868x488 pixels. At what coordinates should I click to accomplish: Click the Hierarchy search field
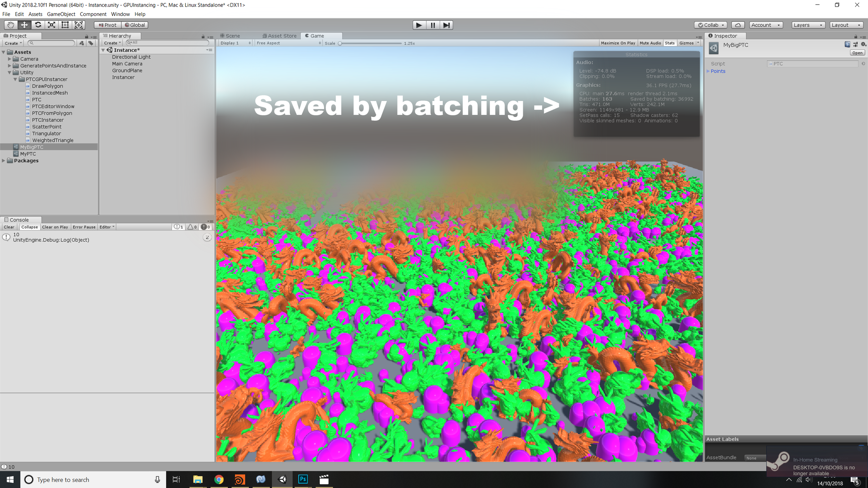click(x=167, y=43)
